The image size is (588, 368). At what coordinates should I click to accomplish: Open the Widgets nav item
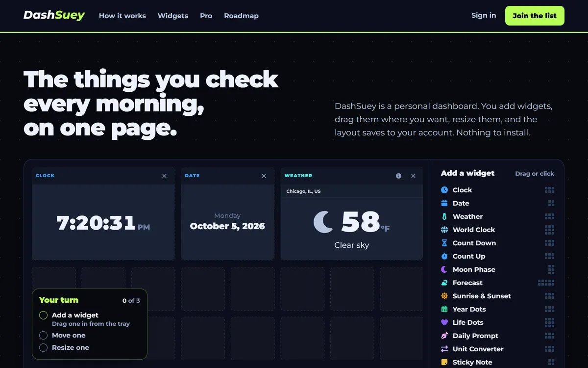tap(173, 16)
